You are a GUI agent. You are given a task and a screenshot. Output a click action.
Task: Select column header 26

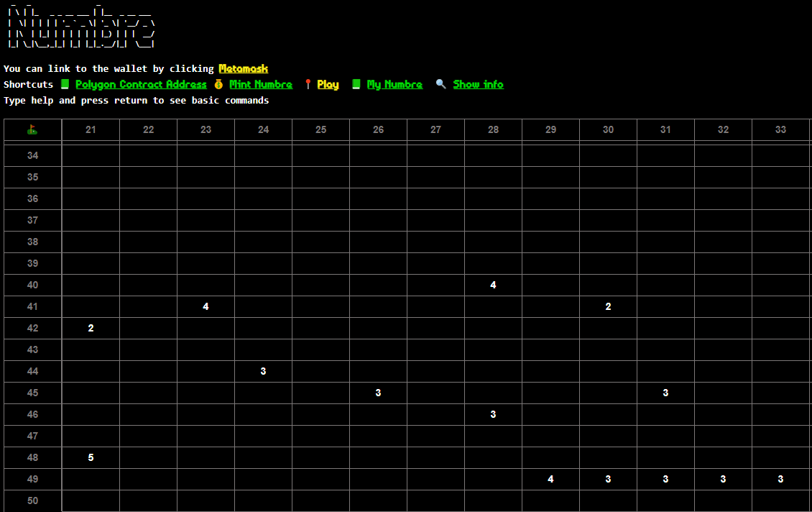(378, 129)
